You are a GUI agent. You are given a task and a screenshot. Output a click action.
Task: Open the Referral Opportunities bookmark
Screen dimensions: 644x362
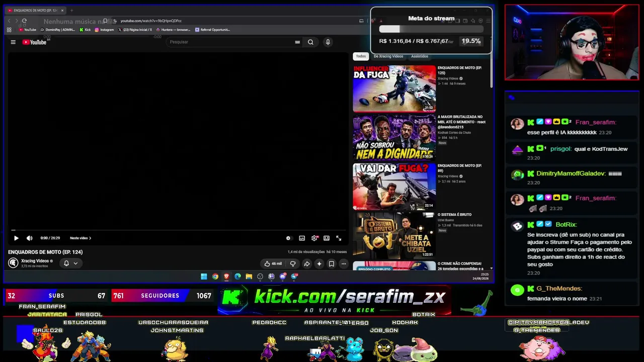click(212, 30)
